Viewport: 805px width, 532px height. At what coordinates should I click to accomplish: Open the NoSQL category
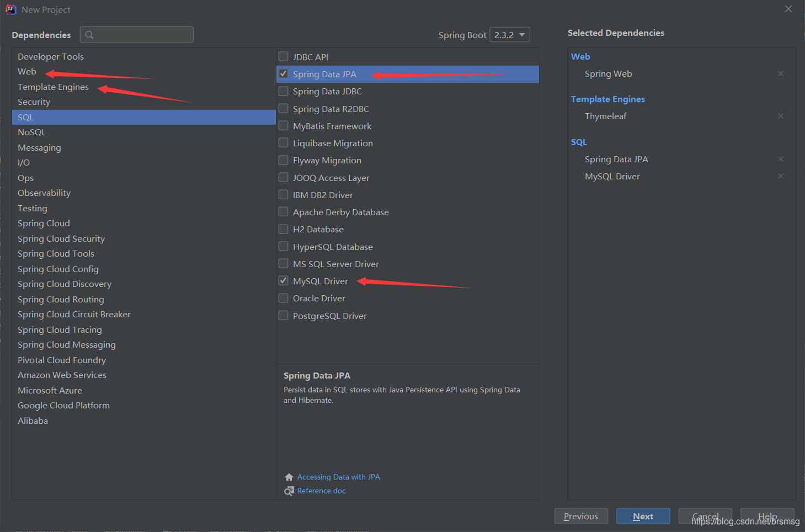point(144,132)
